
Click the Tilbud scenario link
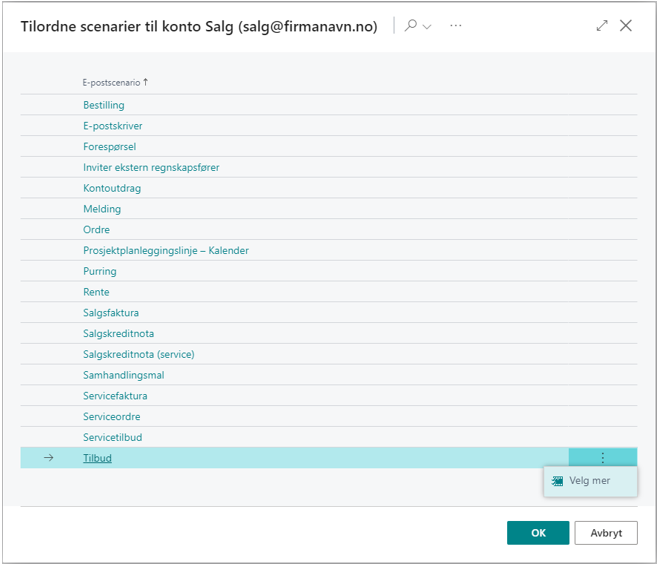click(x=97, y=458)
